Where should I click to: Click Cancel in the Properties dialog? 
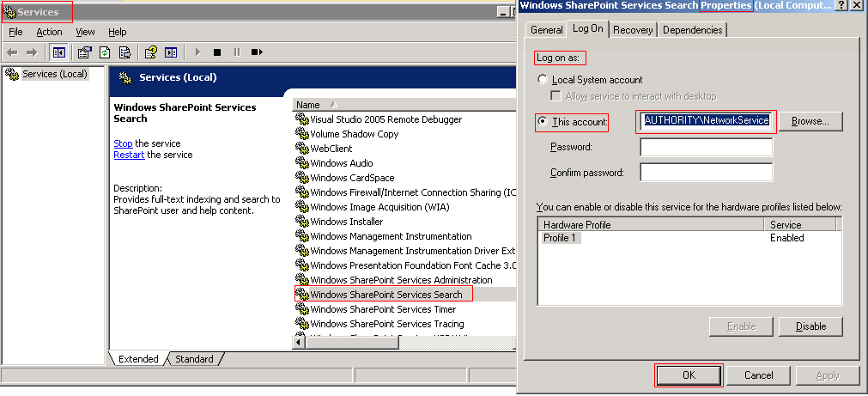pyautogui.click(x=758, y=375)
